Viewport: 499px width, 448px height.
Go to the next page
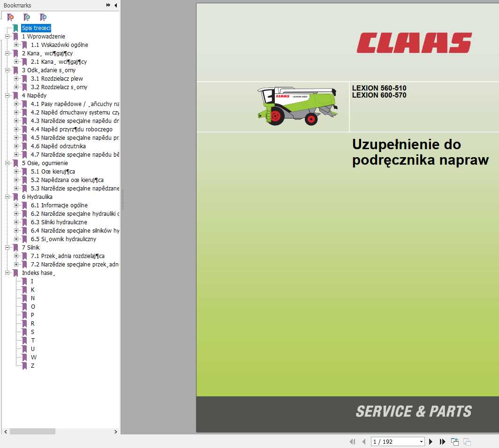pyautogui.click(x=431, y=441)
